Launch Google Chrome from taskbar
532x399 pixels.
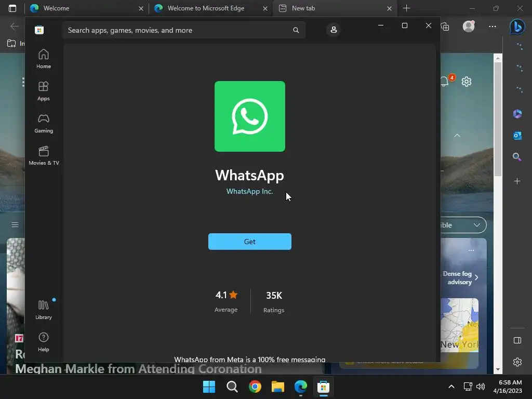(255, 387)
